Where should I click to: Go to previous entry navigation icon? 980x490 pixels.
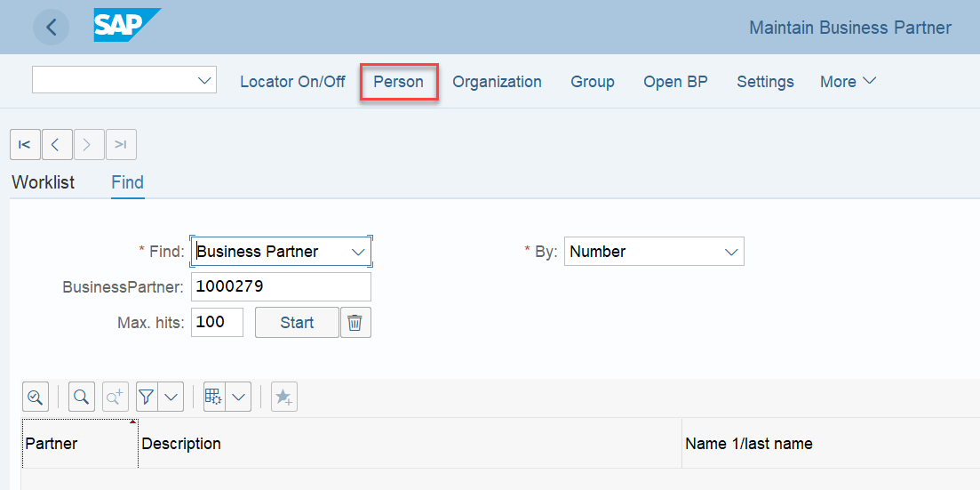(x=57, y=145)
